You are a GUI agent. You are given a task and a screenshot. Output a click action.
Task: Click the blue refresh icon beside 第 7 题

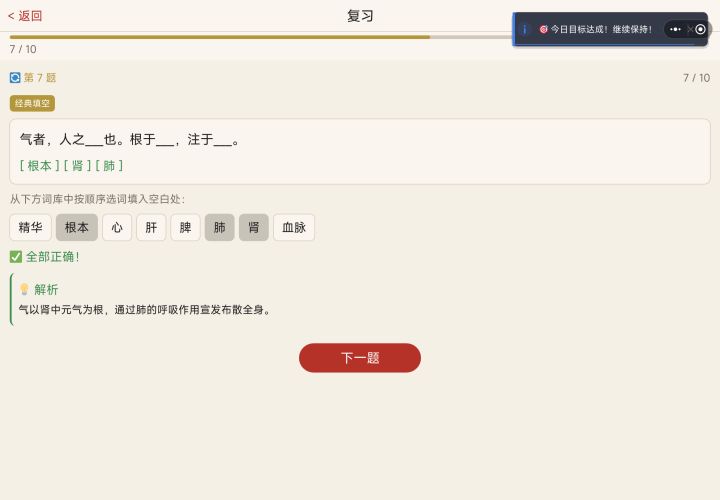click(x=15, y=78)
